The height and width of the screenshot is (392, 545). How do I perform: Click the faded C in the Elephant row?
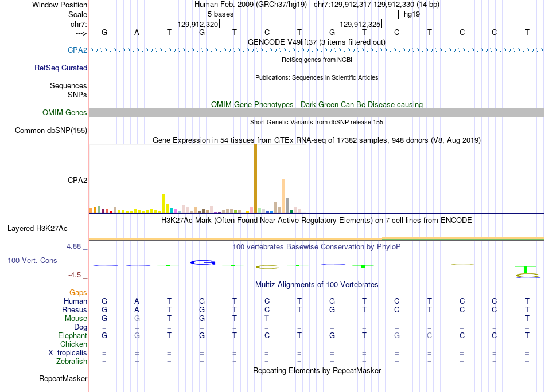(429, 335)
